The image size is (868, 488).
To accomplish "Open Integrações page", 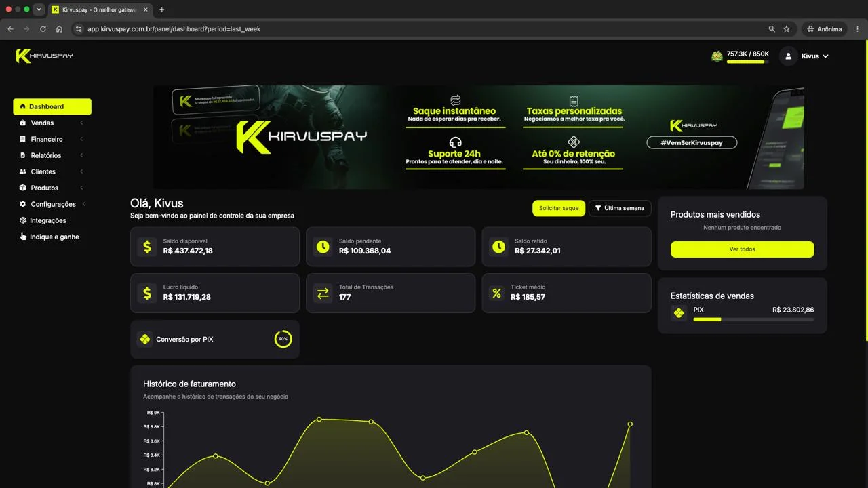I will click(47, 220).
